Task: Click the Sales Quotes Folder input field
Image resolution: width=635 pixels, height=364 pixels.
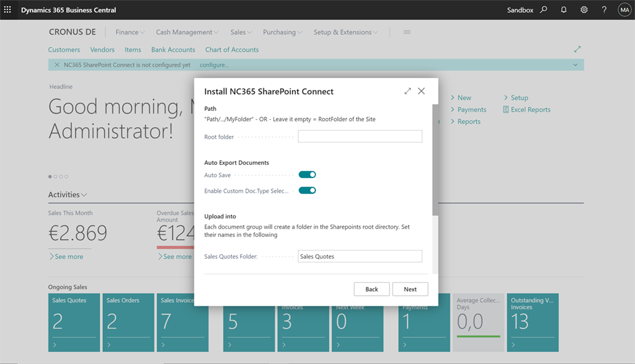Action: (360, 256)
